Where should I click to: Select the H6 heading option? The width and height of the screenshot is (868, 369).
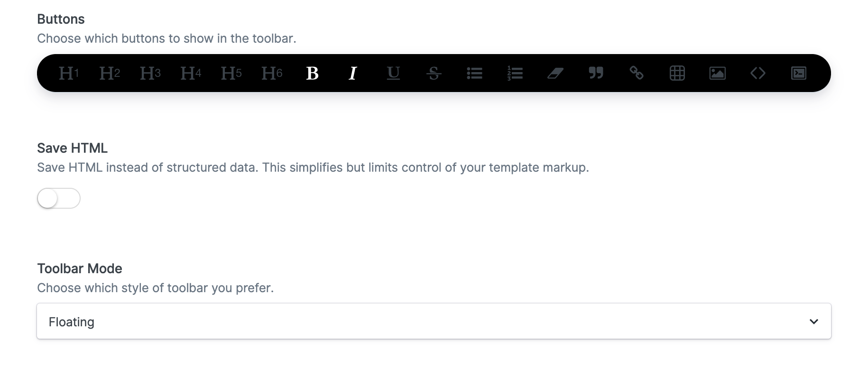(x=271, y=73)
